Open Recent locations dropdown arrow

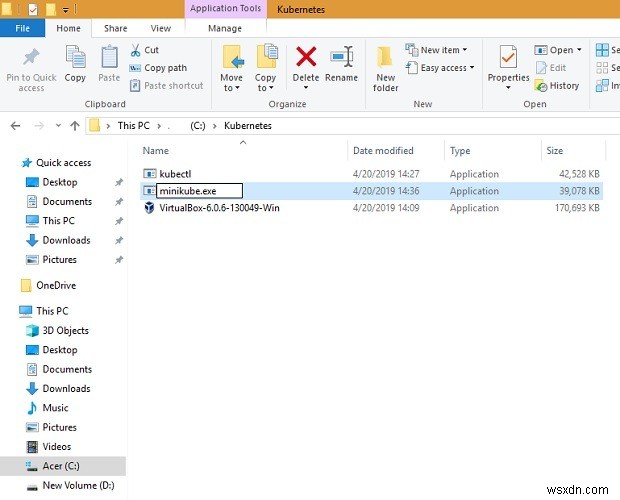[58, 126]
